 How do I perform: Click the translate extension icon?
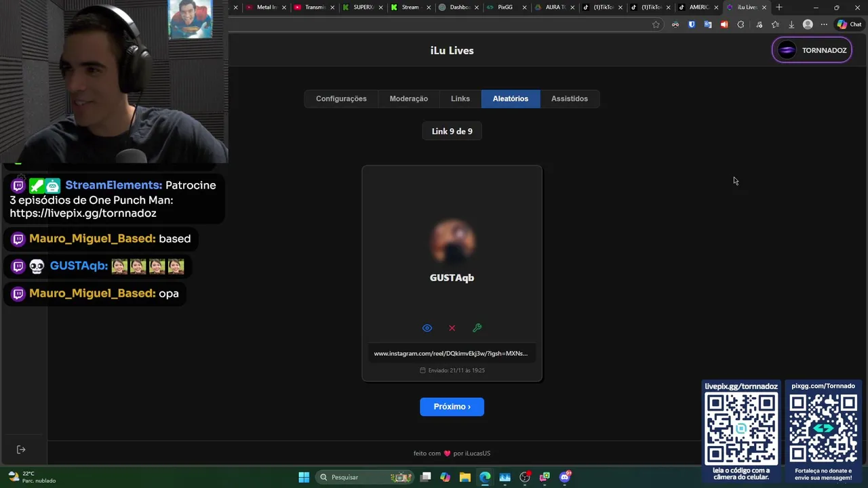(708, 24)
